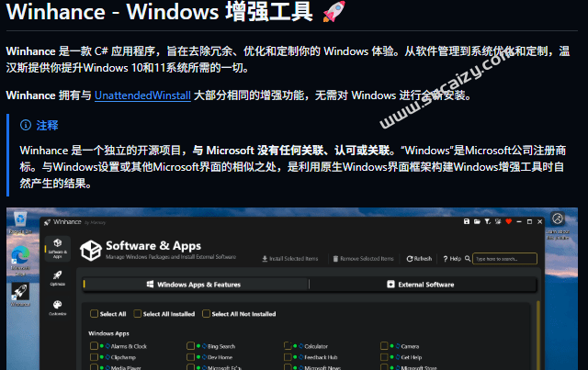Image resolution: width=588 pixels, height=370 pixels.
Task: Click Install Selected Items
Action: (x=290, y=259)
